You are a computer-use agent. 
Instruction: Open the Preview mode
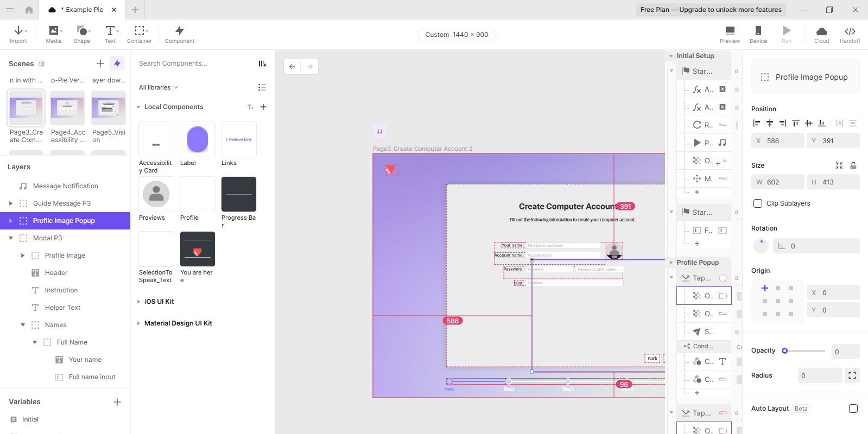coord(730,34)
